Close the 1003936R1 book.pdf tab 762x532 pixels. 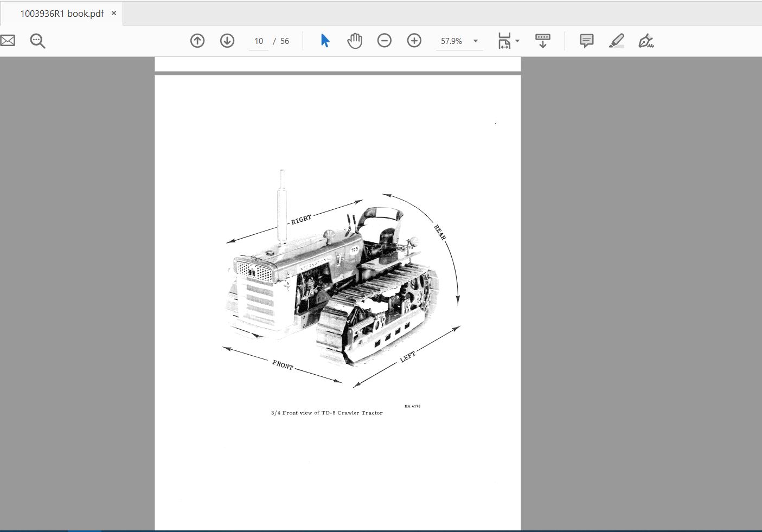coord(114,14)
